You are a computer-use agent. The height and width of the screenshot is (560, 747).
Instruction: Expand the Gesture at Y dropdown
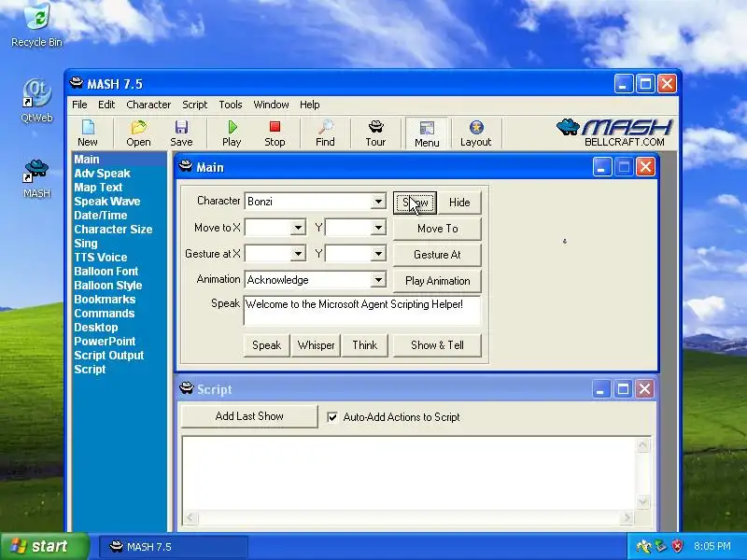click(x=378, y=254)
